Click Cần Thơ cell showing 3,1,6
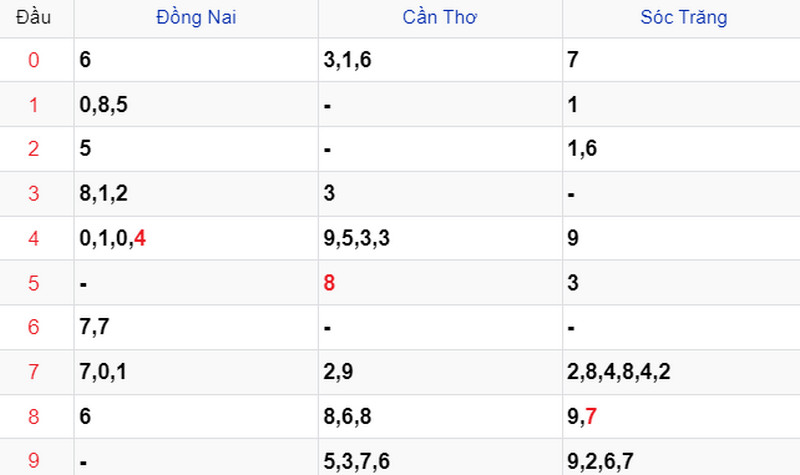Image resolution: width=800 pixels, height=475 pixels. click(440, 60)
